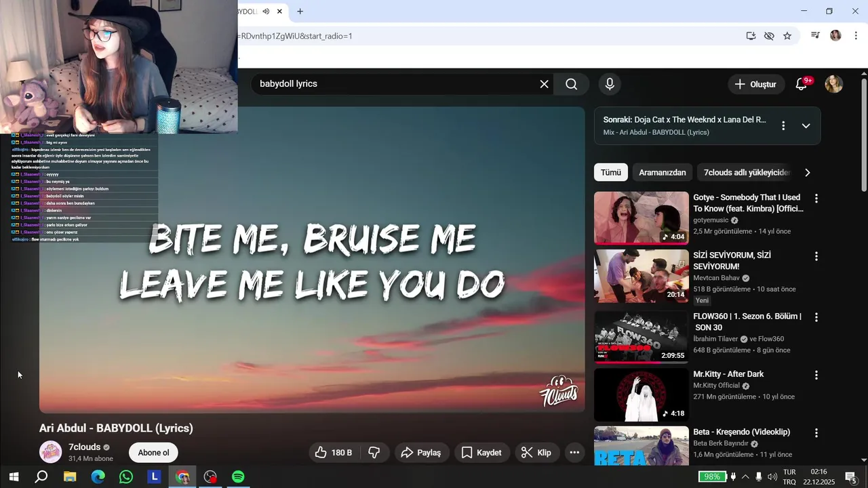Open YouTube account avatar menu
Screen dimensions: 868x488
pyautogui.click(x=833, y=84)
